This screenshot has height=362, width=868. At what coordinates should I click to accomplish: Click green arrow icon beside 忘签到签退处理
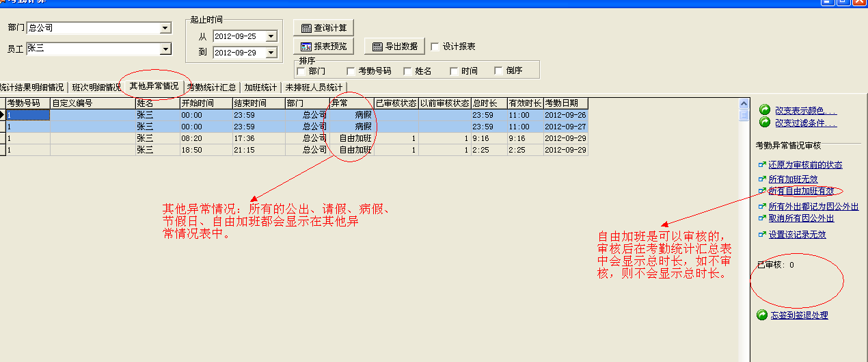pos(762,315)
